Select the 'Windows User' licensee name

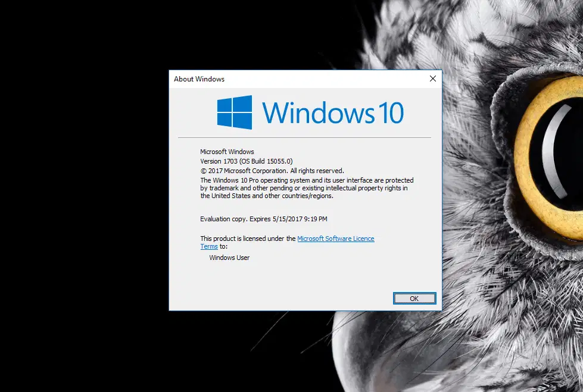(x=229, y=258)
